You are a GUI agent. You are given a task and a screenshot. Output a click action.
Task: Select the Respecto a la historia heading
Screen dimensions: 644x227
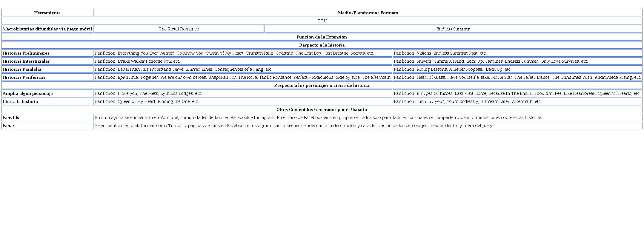322,45
